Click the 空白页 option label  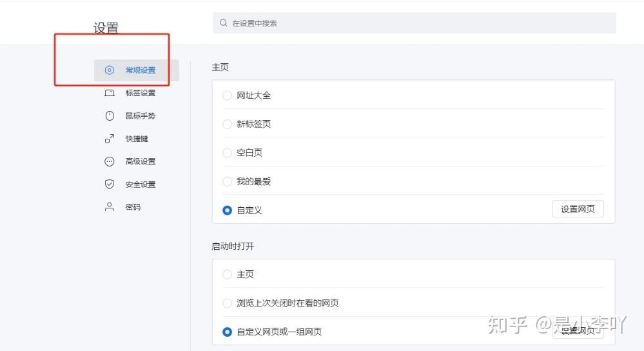[249, 152]
